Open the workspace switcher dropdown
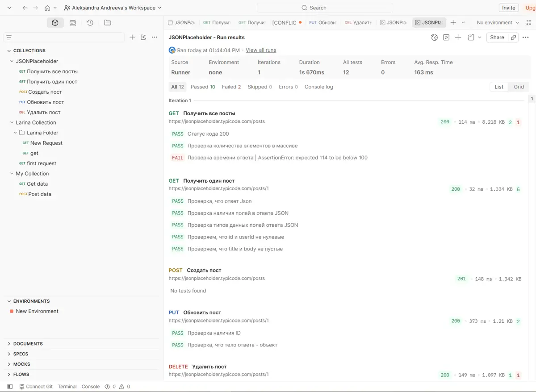This screenshot has height=392, width=536. 113,8
